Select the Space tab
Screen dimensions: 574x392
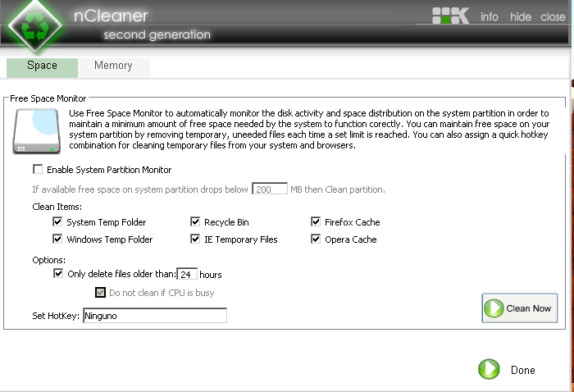[42, 66]
